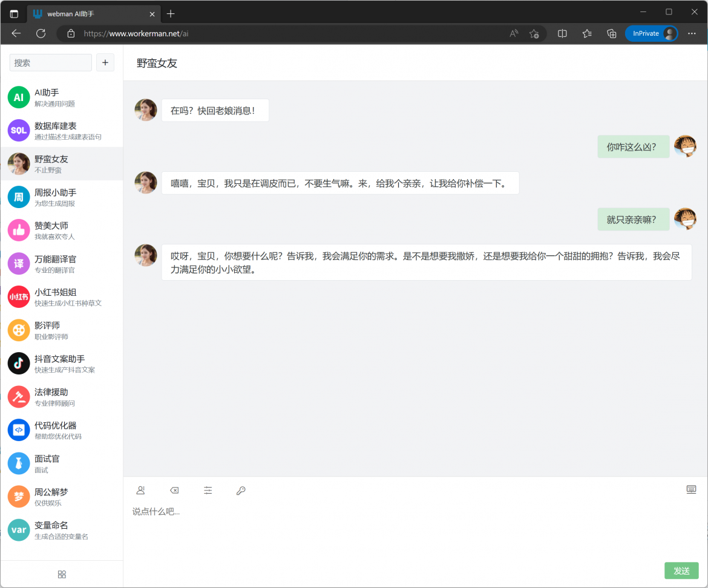Click the InPrivate profile button
The width and height of the screenshot is (708, 588).
click(x=652, y=34)
